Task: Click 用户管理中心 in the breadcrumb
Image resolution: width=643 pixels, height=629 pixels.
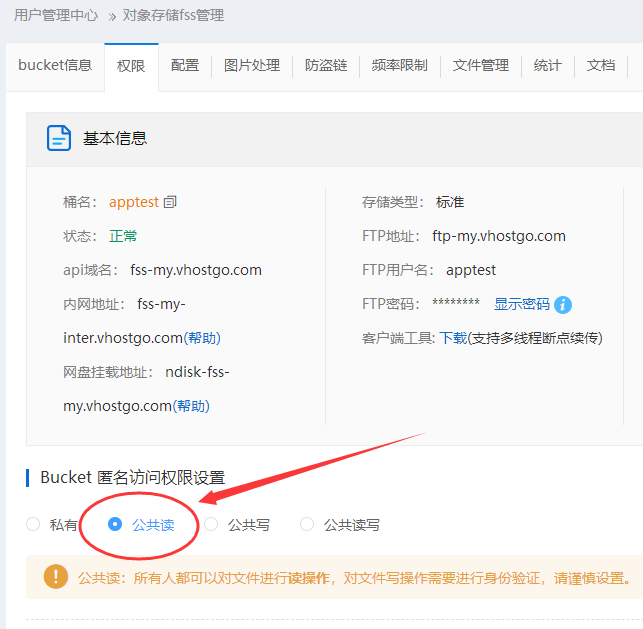Action: [56, 15]
